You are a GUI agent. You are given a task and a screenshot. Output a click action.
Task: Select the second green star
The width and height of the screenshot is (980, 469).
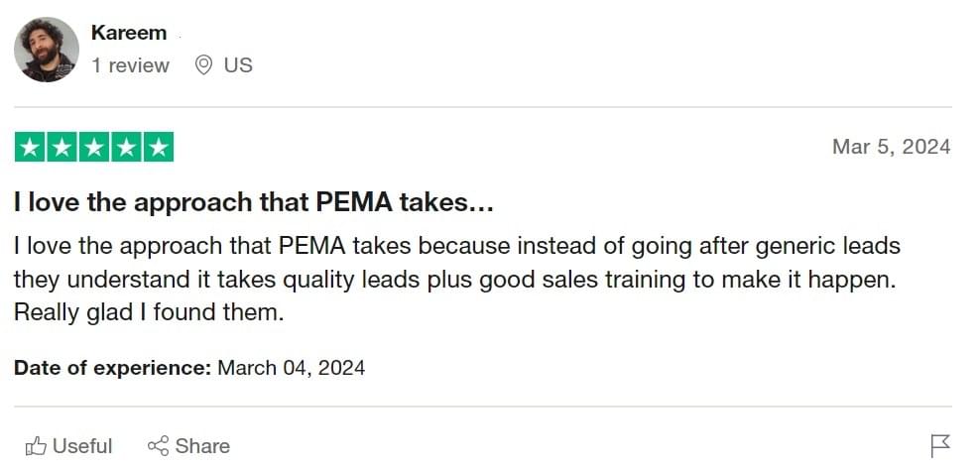click(x=61, y=148)
